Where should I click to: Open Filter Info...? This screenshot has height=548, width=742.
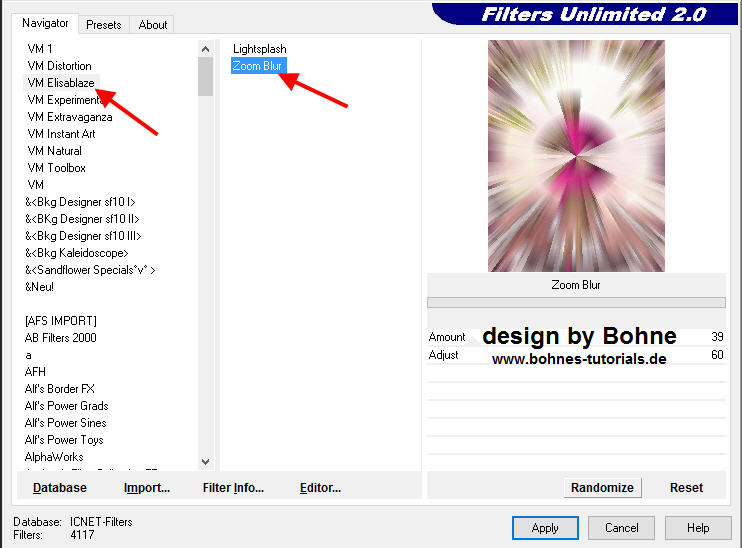233,488
